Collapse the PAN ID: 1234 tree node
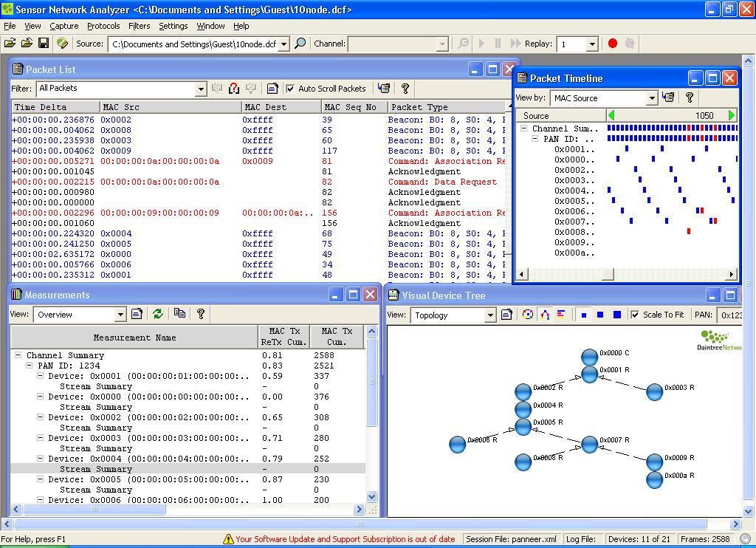The height and width of the screenshot is (548, 756). pyautogui.click(x=30, y=366)
